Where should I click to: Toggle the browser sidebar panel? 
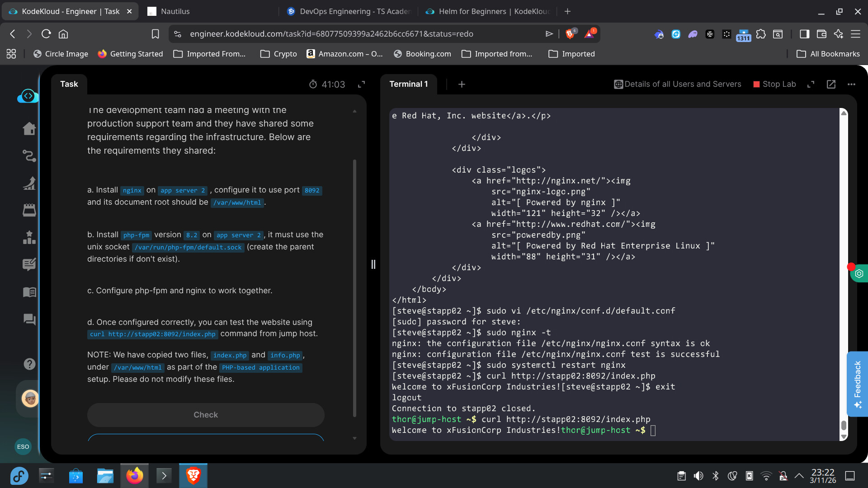pyautogui.click(x=804, y=34)
